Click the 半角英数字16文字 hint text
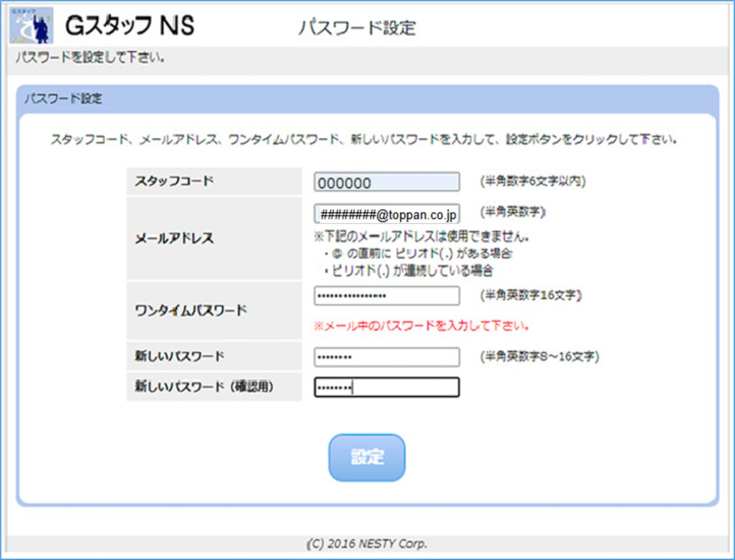This screenshot has width=735, height=560. pos(530,295)
